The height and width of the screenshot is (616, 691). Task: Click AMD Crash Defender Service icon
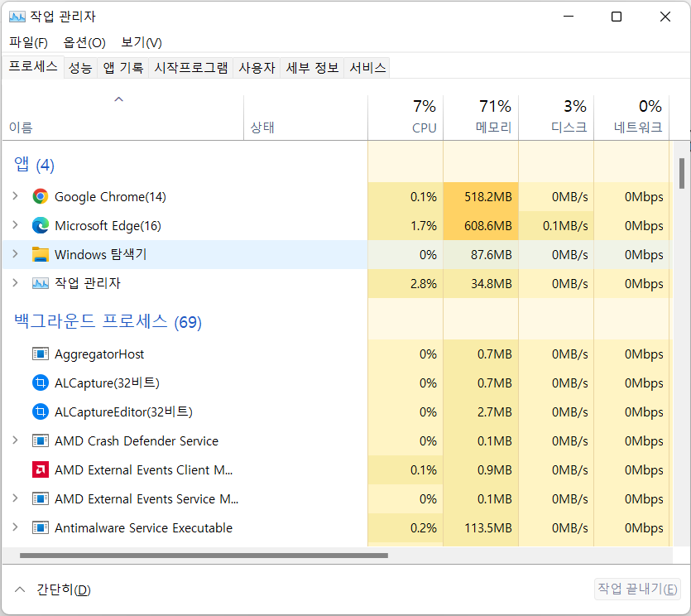pyautogui.click(x=40, y=440)
